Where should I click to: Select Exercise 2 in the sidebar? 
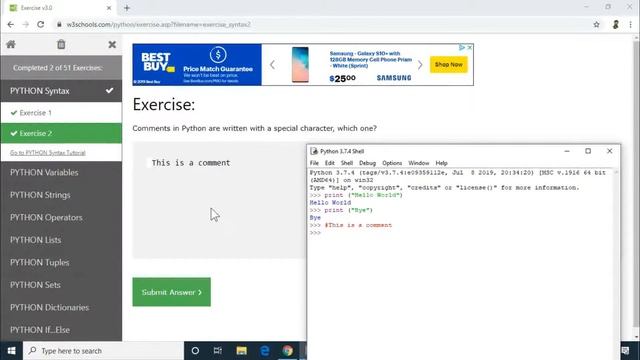pyautogui.click(x=61, y=133)
